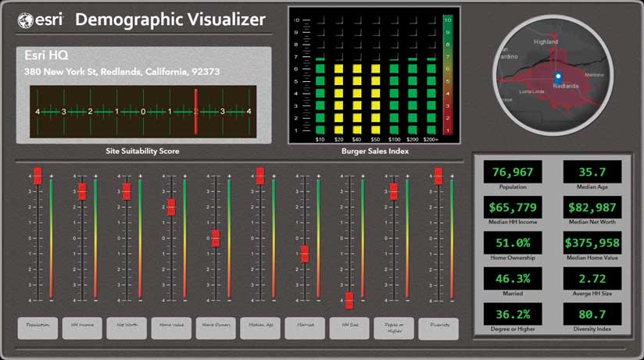Click the Site Suitability Score label

[142, 151]
